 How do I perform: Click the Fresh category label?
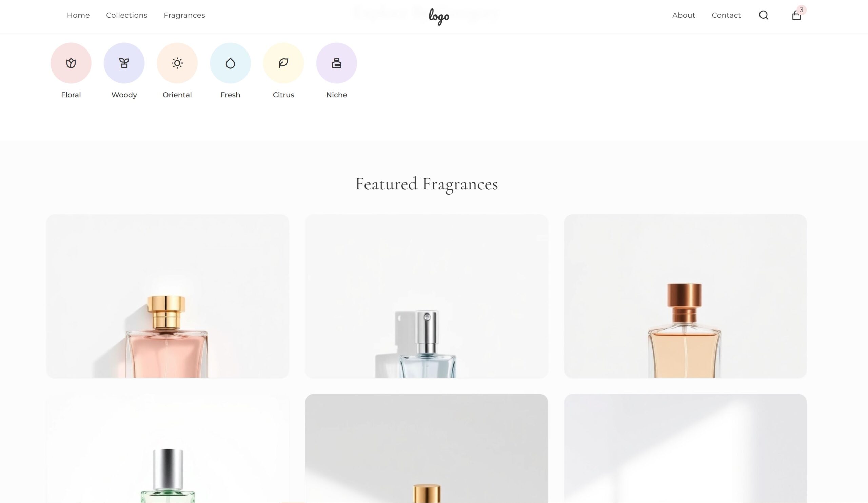point(231,95)
